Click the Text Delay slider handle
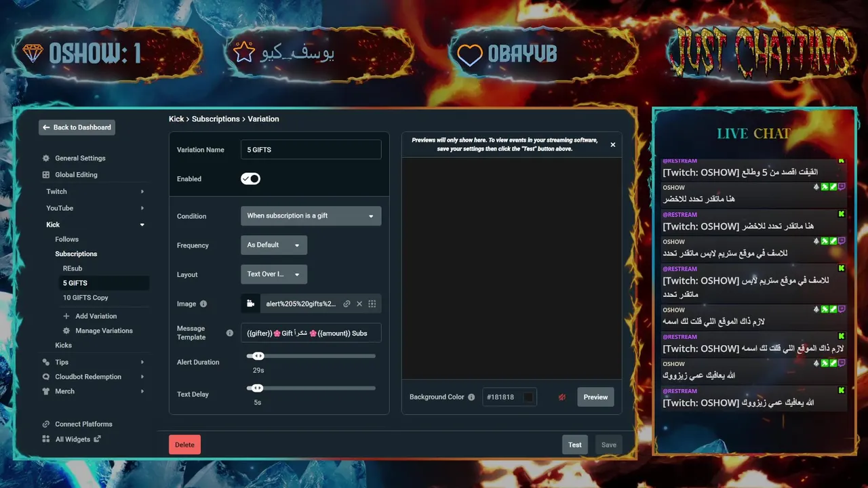 coord(256,388)
